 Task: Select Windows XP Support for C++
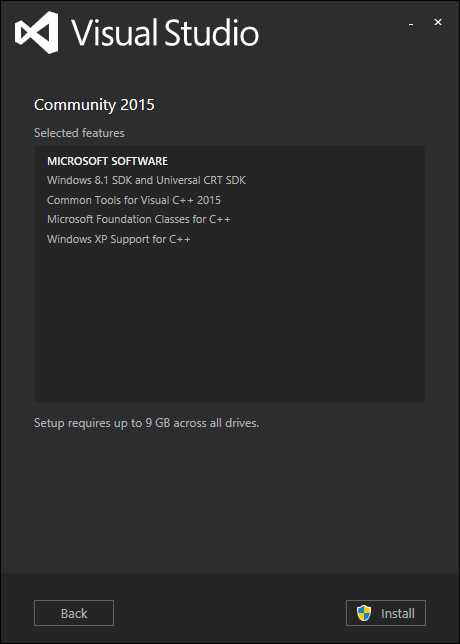[119, 239]
